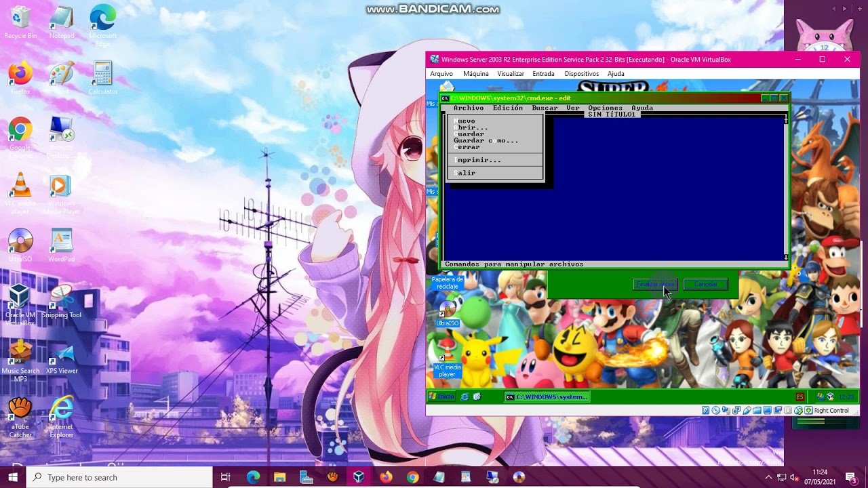Image resolution: width=868 pixels, height=488 pixels.
Task: Open the Internet Explorer desktop shortcut
Action: (62, 417)
